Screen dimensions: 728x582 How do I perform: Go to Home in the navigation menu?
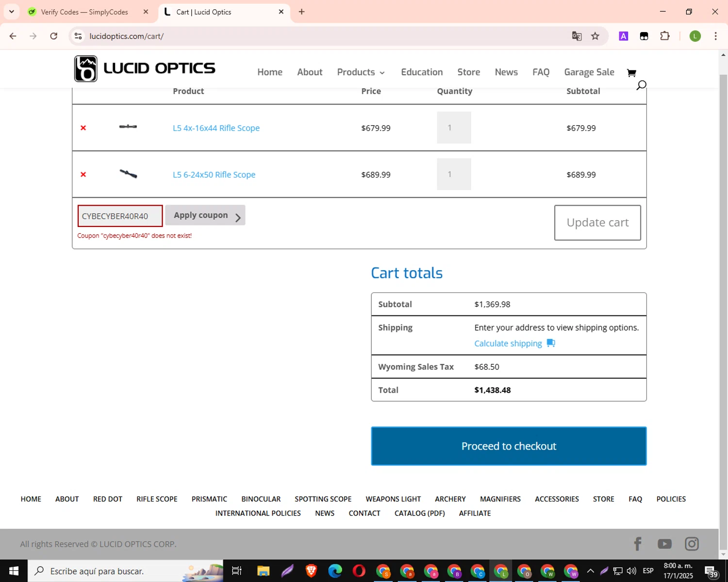[x=270, y=72]
